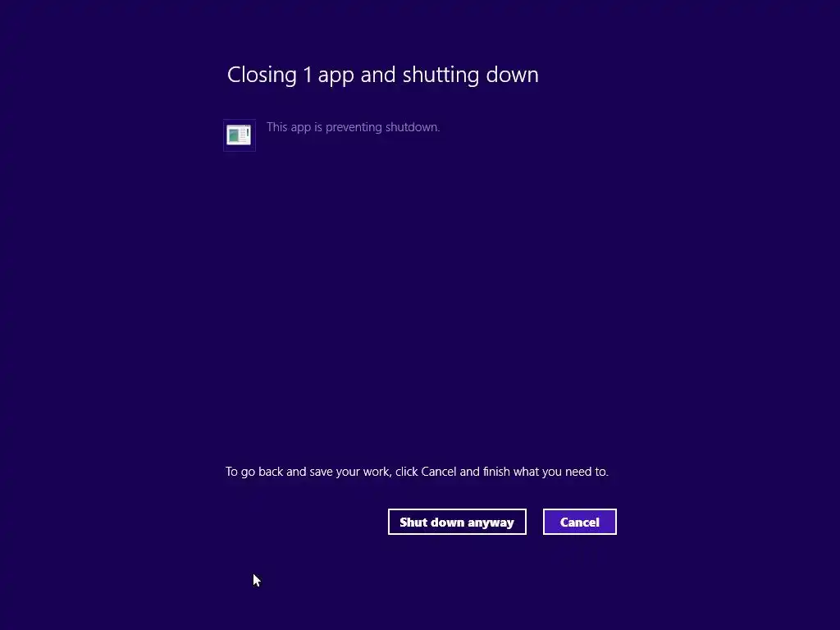This screenshot has width=840, height=630.
Task: Confirm closing the app with Shut down anyway
Action: point(457,522)
